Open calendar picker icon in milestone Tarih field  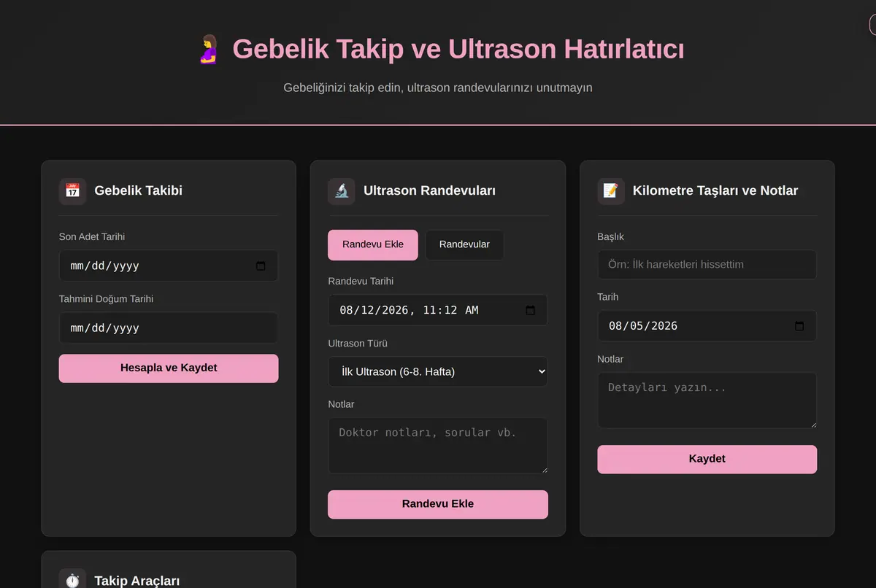coord(799,326)
